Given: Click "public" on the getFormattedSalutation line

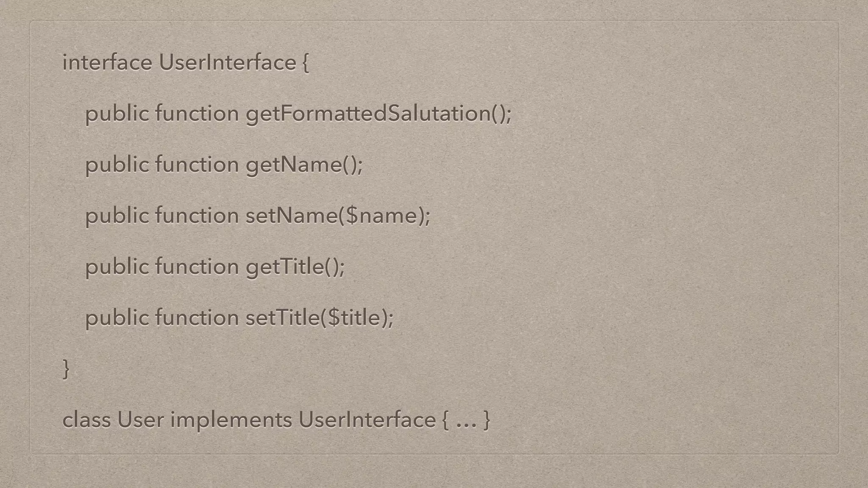Looking at the screenshot, I should [117, 114].
